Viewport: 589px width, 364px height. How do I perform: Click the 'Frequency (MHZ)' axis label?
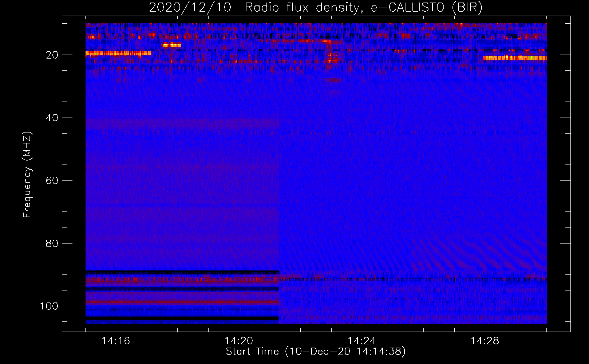[x=27, y=175]
